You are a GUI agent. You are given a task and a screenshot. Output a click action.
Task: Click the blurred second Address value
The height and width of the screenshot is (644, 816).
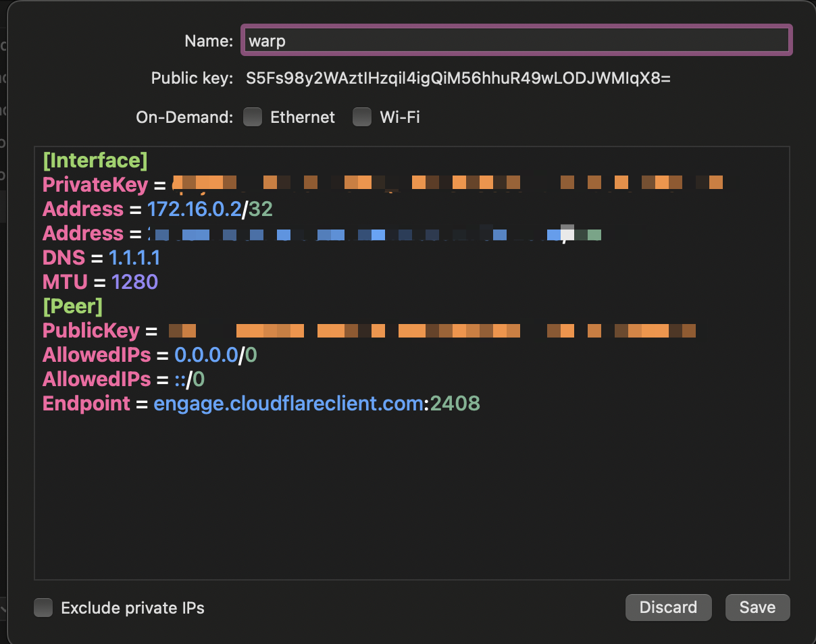[372, 234]
